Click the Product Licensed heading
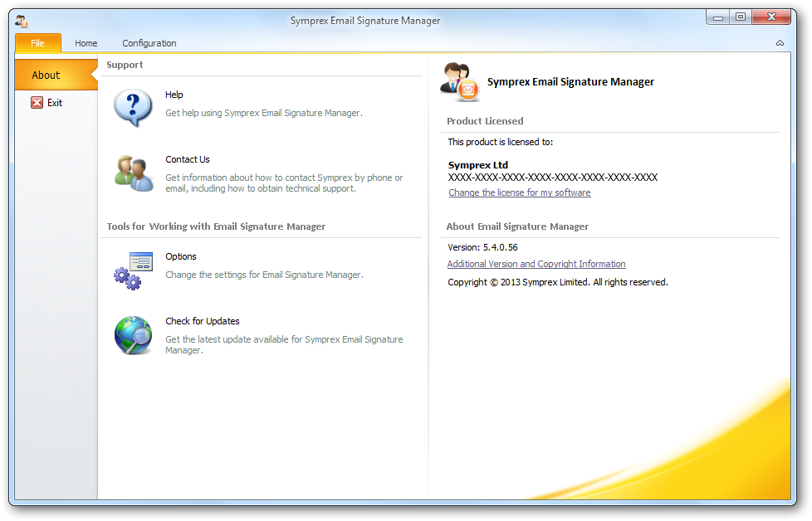 click(x=485, y=121)
